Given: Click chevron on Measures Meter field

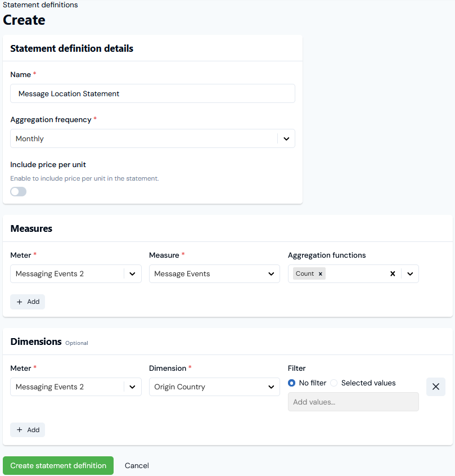Looking at the screenshot, I should pos(133,274).
